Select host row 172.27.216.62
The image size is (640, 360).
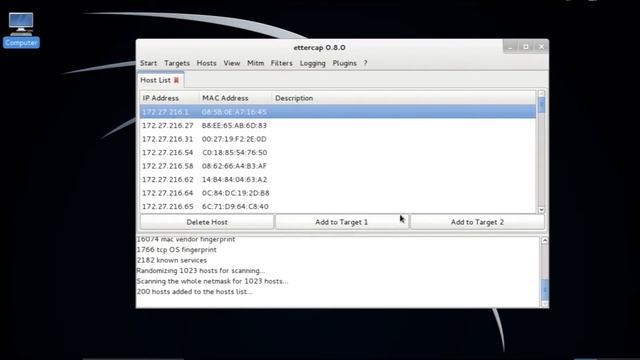(x=338, y=179)
